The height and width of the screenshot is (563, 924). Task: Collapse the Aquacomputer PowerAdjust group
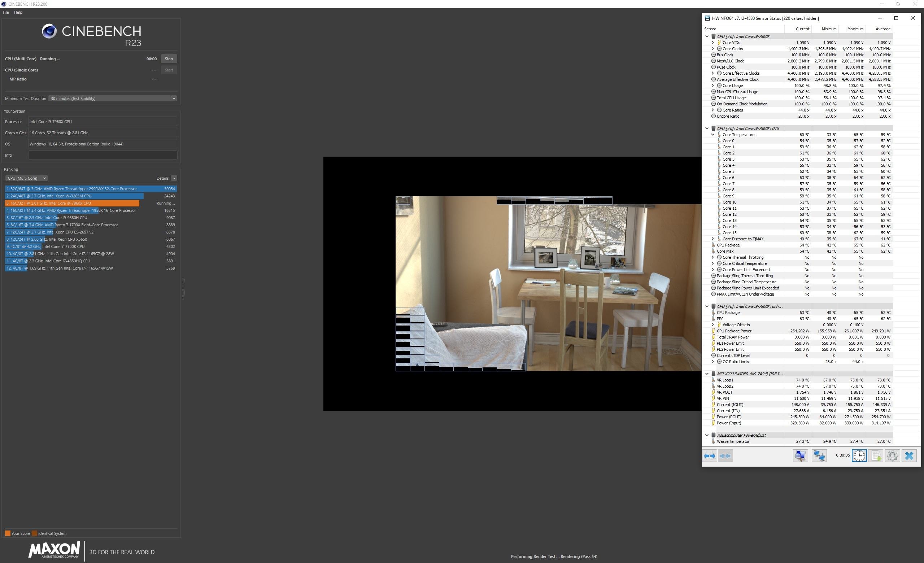click(x=707, y=435)
